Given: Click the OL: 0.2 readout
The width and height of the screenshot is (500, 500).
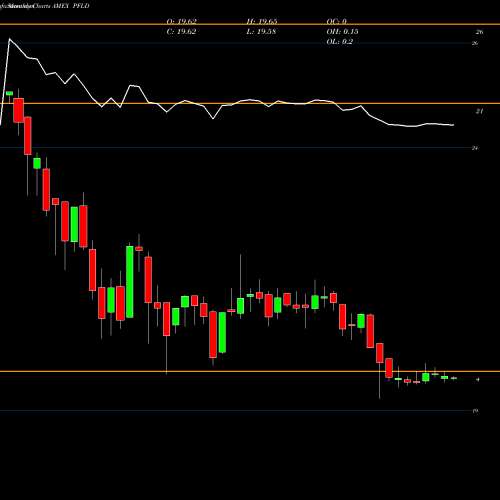Looking at the screenshot, I should 339,42.
